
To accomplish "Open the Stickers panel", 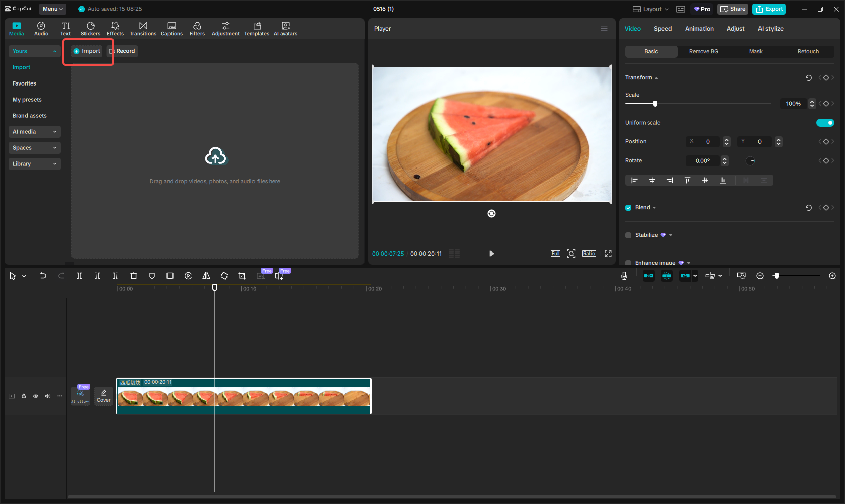I will click(91, 29).
